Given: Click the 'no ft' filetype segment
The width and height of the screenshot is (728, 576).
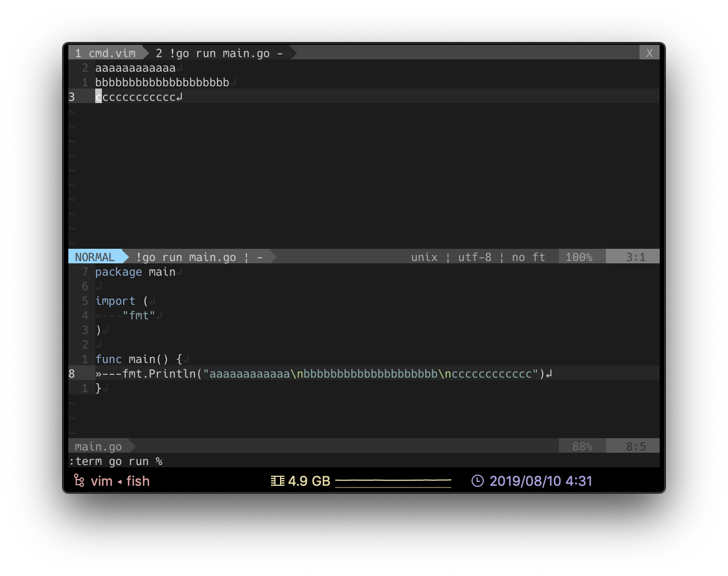Looking at the screenshot, I should click(527, 257).
